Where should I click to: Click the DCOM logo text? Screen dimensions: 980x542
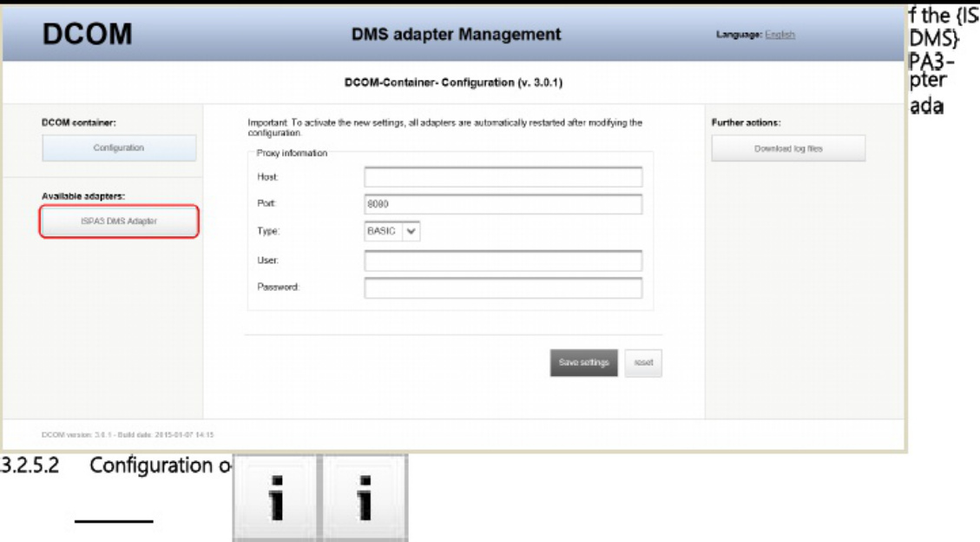click(x=87, y=34)
